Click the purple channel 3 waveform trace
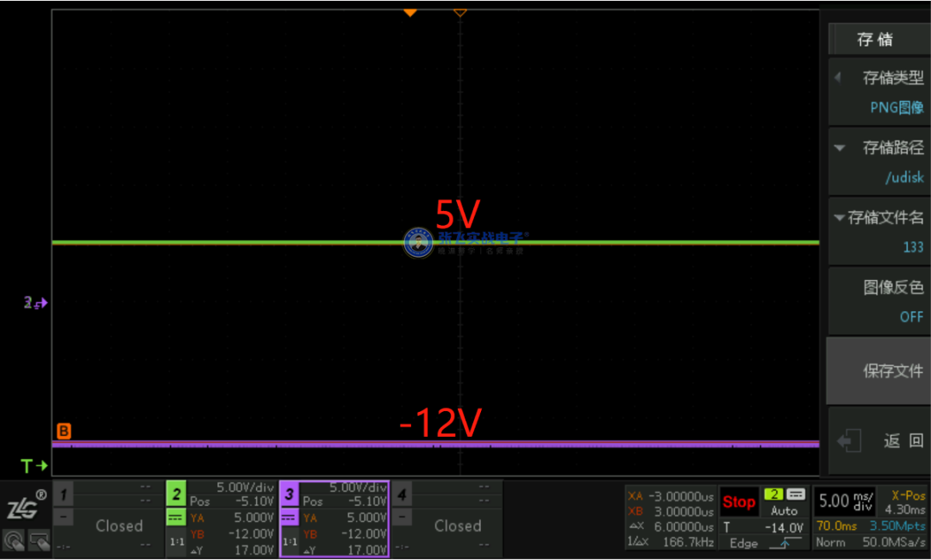This screenshot has height=560, width=931. (435, 444)
